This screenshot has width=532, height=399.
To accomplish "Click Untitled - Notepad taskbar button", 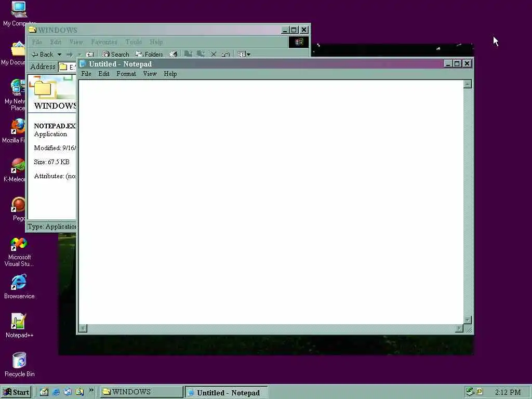I will pos(227,393).
